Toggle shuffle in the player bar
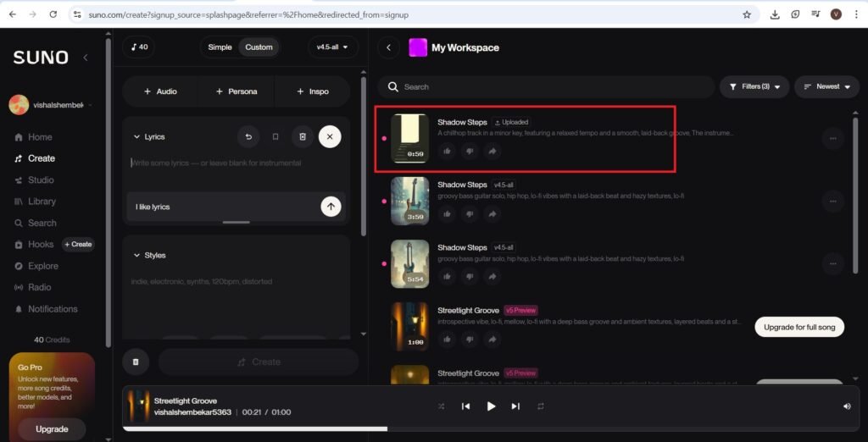Viewport: 868px width, 442px height. point(441,406)
